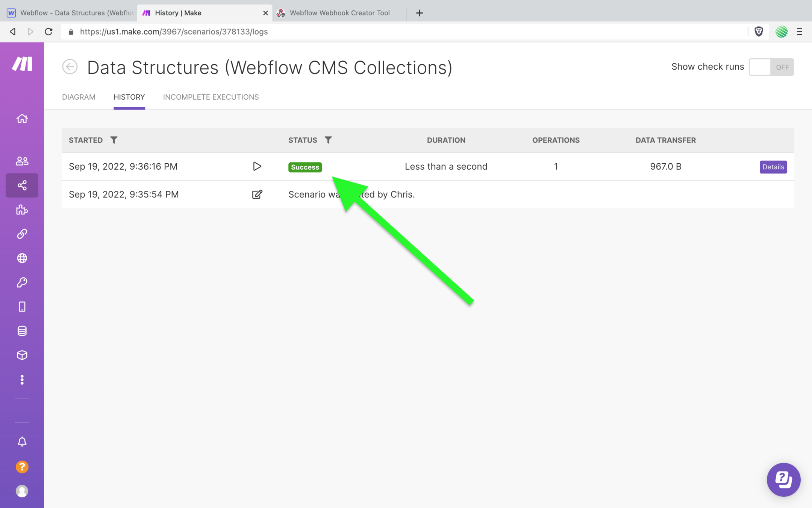Open the Devices phone icon in sidebar
This screenshot has width=812, height=508.
coord(22,307)
